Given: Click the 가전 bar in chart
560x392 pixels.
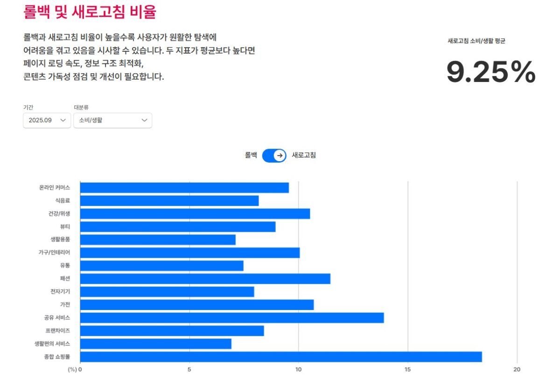Looking at the screenshot, I should (197, 305).
